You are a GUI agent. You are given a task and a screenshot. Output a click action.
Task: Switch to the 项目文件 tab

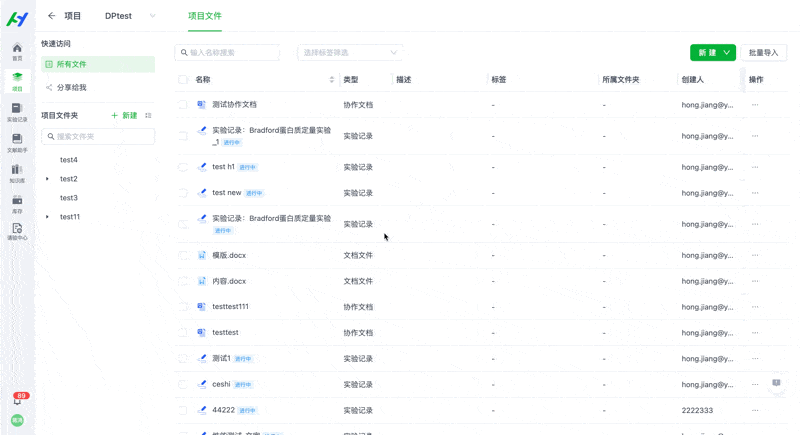(205, 16)
